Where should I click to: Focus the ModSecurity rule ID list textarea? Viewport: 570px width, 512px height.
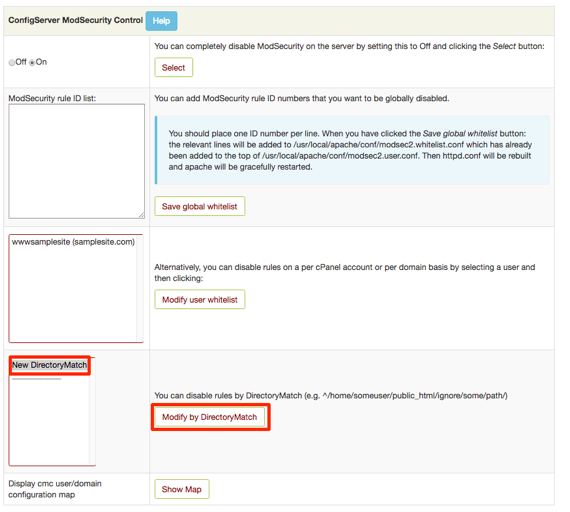[77, 161]
